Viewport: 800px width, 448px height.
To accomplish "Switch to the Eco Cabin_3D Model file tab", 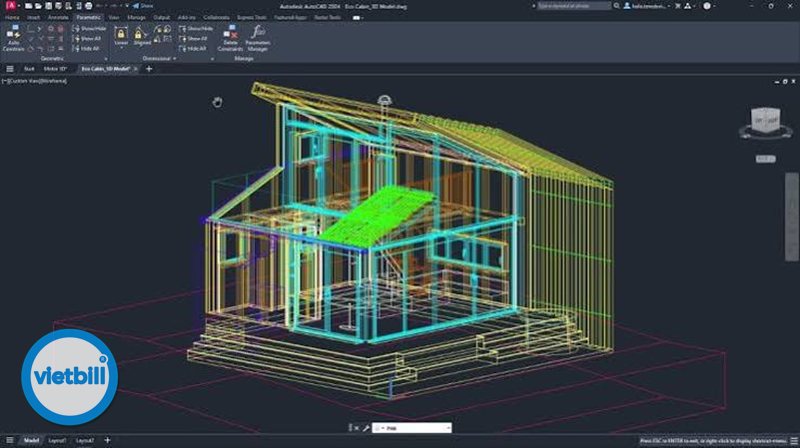I will pyautogui.click(x=106, y=69).
